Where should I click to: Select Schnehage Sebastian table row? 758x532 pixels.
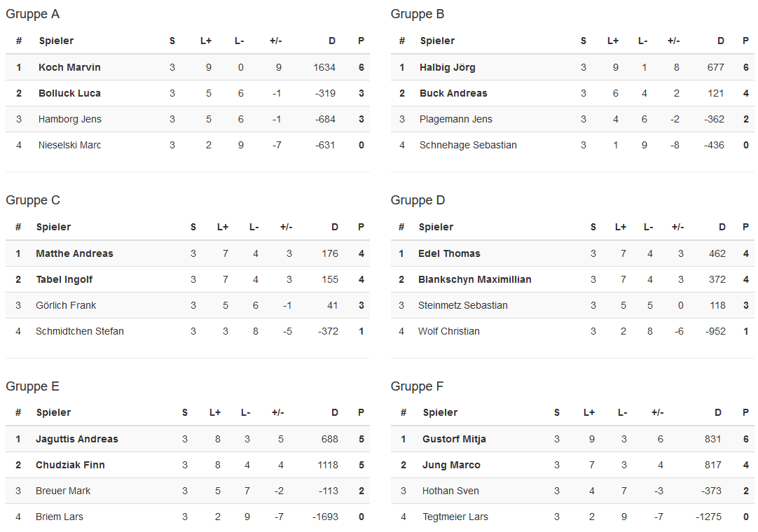(468, 146)
